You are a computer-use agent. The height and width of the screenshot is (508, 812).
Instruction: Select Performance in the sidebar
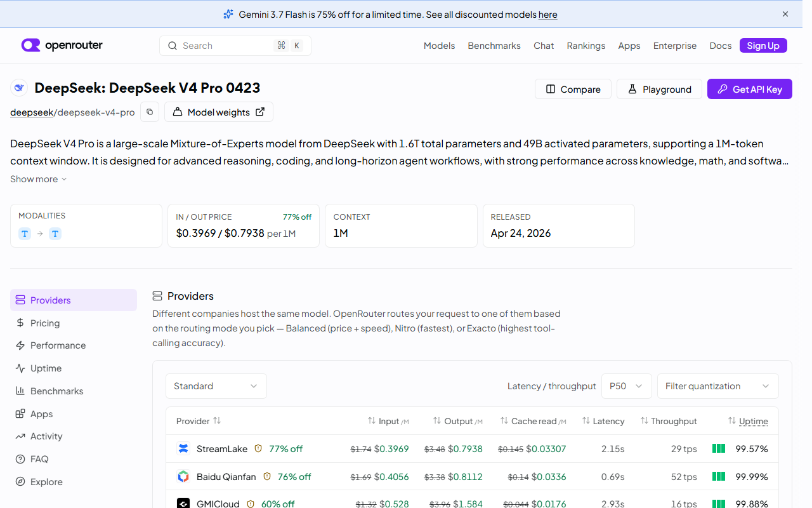(x=74, y=345)
